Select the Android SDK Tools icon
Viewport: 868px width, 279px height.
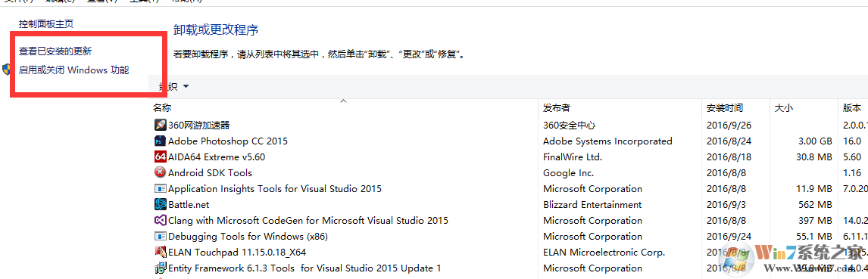(x=160, y=172)
